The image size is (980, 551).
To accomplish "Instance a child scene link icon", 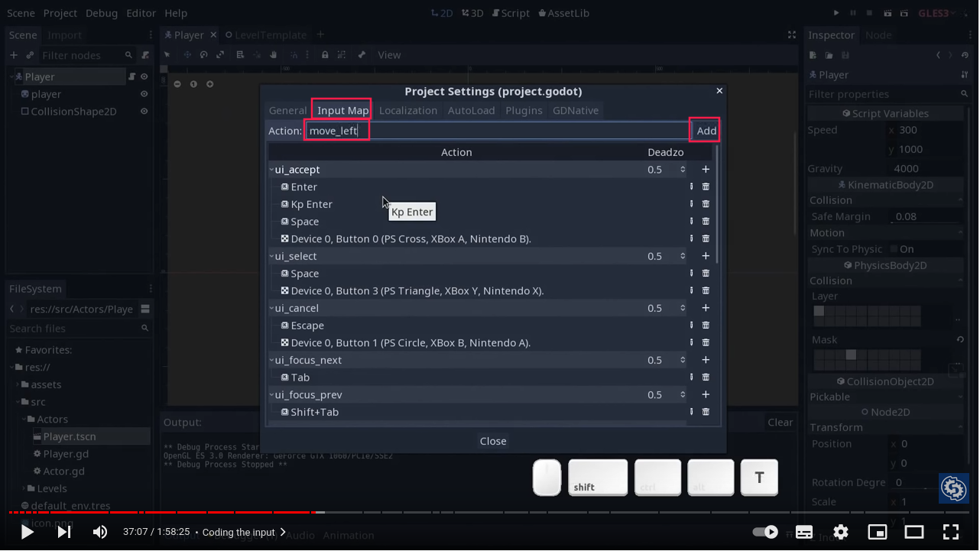I will point(30,55).
